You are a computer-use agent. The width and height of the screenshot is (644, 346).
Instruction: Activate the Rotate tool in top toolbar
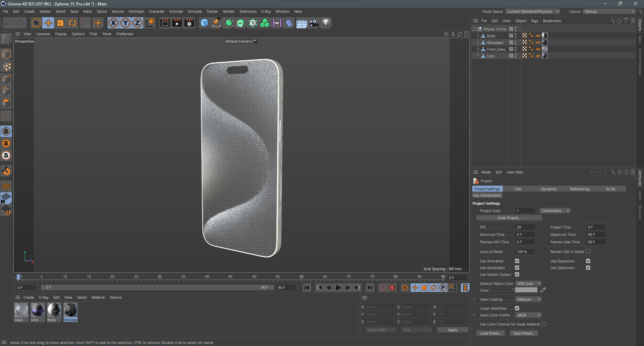click(x=72, y=23)
